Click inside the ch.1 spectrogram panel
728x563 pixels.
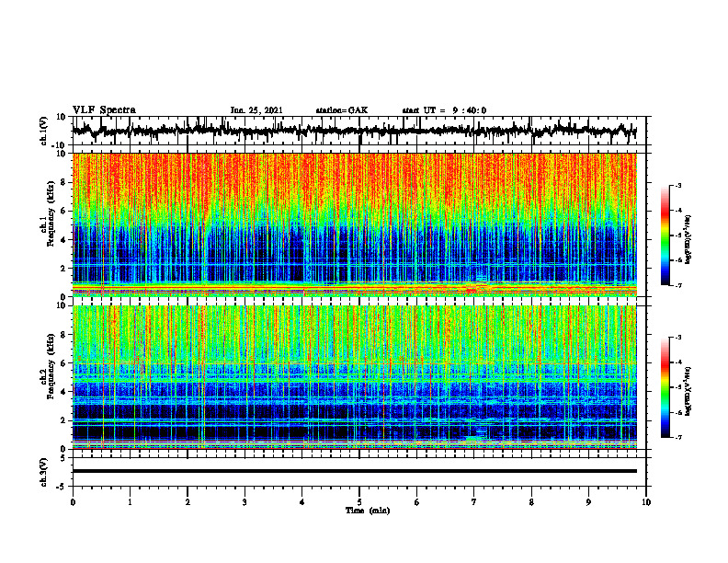354,224
